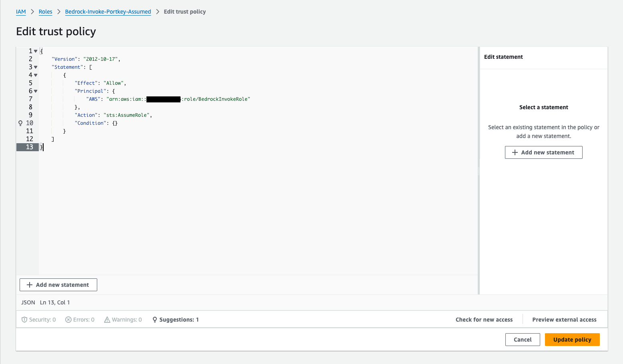623x364 pixels.
Task: Show the Security findings tab
Action: click(x=38, y=320)
